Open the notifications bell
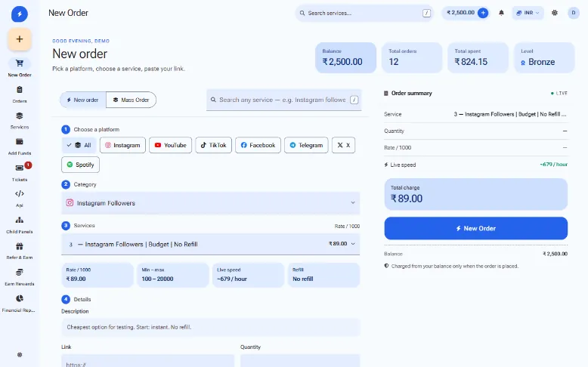The image size is (588, 367). coord(501,13)
